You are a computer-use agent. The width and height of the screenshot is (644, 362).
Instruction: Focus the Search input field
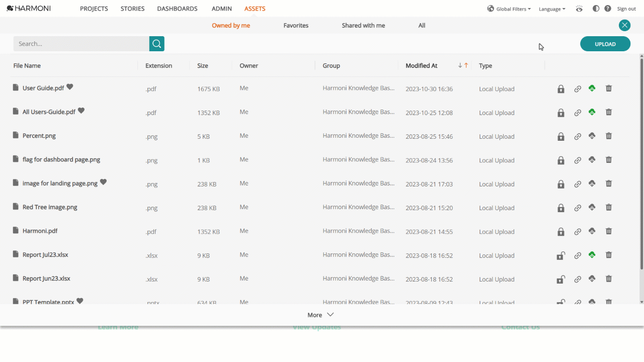click(82, 44)
